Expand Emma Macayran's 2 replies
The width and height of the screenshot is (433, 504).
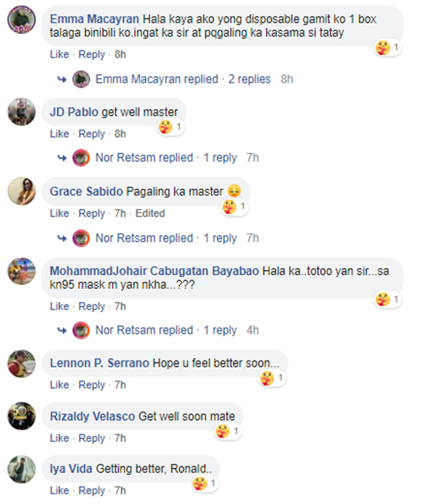point(249,79)
